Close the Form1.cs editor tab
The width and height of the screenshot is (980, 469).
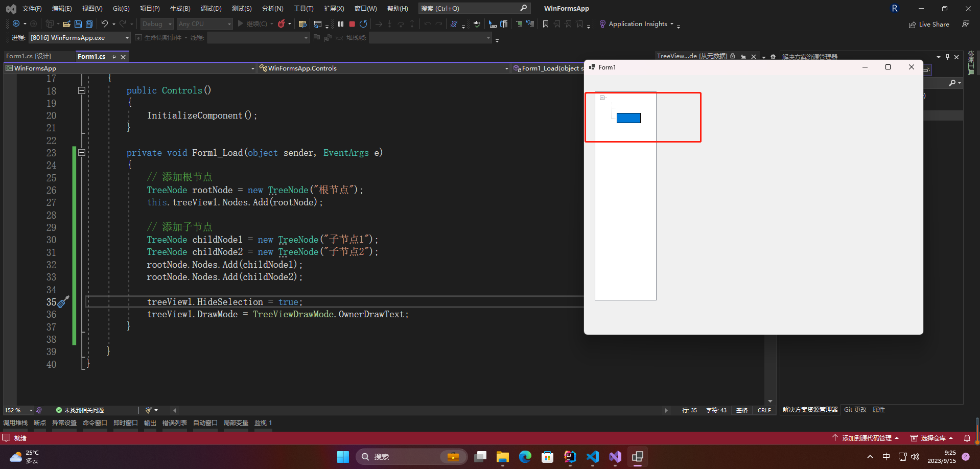point(123,57)
